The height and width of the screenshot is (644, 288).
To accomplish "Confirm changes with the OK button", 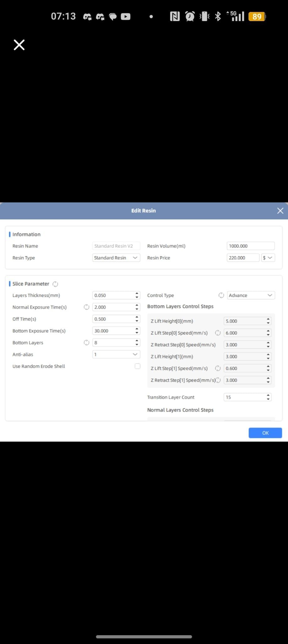I will pyautogui.click(x=265, y=433).
